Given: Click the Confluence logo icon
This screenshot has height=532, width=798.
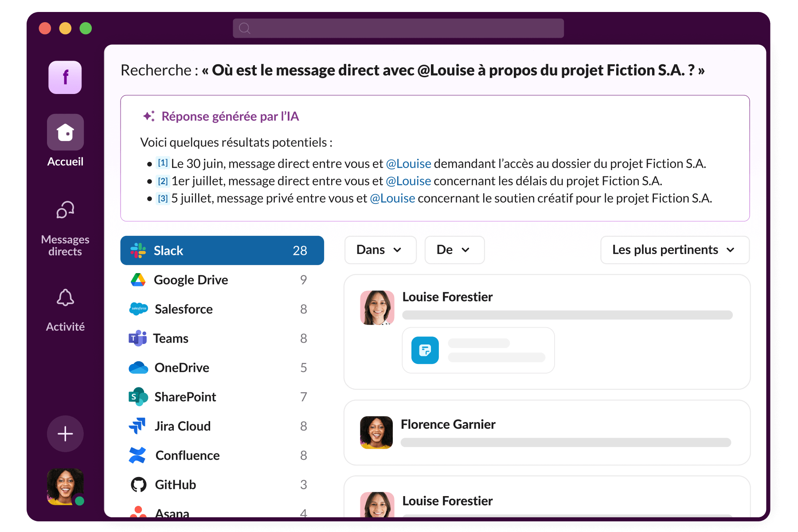Looking at the screenshot, I should 137,455.
